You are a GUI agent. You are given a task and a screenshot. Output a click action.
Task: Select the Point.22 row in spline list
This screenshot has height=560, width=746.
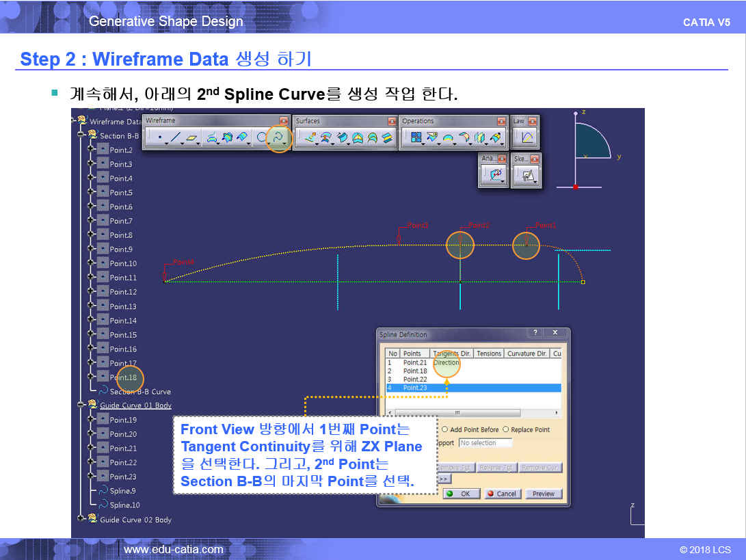pos(414,379)
